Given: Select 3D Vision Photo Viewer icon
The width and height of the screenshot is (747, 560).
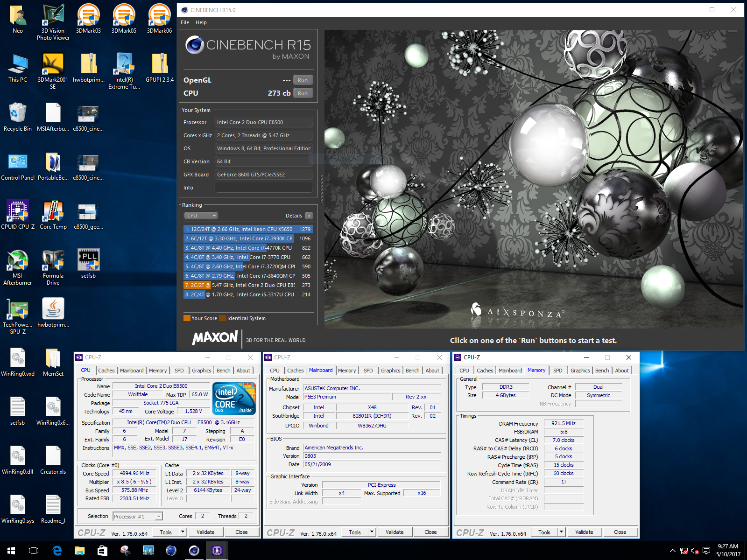Looking at the screenshot, I should (53, 22).
